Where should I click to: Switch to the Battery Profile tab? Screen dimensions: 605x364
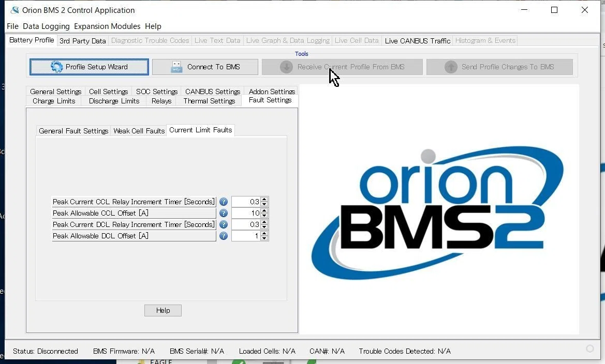click(32, 40)
